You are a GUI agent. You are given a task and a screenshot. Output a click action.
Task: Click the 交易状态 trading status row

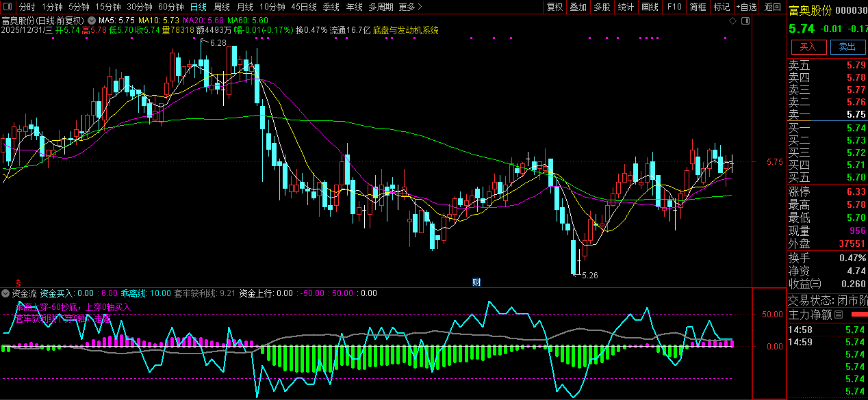[828, 300]
